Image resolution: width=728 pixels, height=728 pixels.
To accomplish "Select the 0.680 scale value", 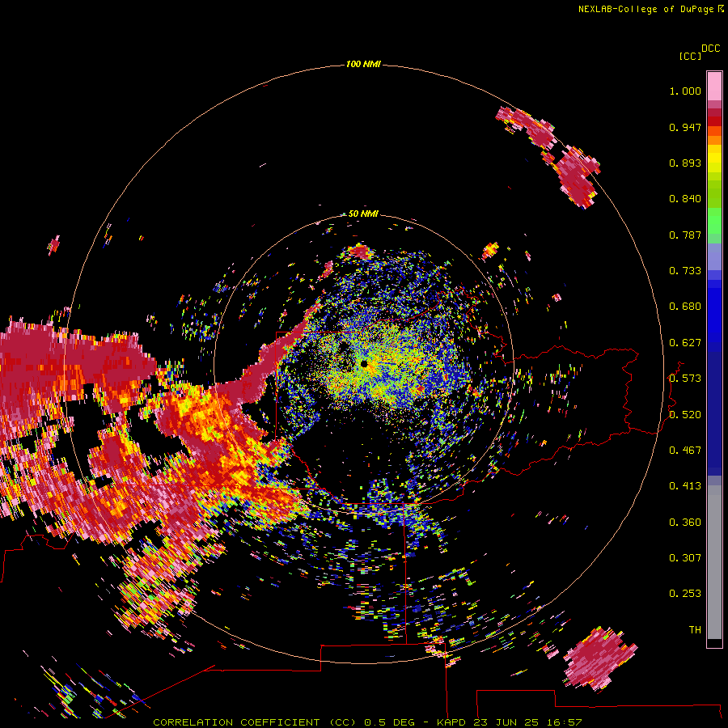I will coord(685,307).
